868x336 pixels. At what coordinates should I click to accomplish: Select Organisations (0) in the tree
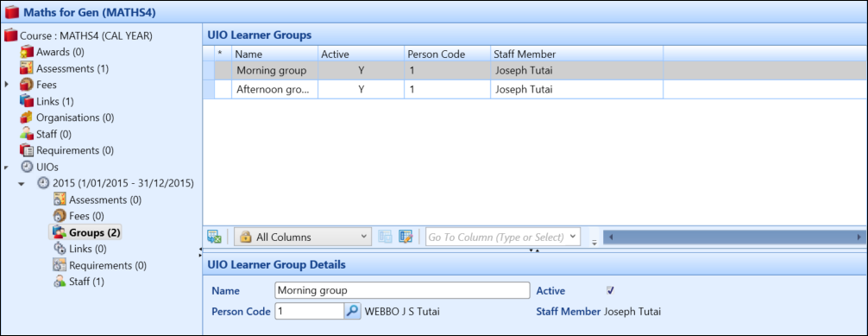tap(75, 117)
